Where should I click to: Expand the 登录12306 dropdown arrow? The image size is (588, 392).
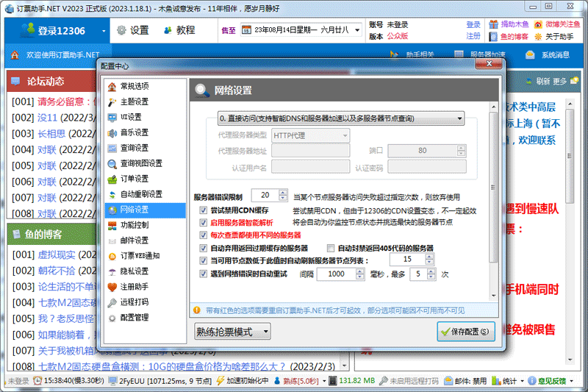104,31
